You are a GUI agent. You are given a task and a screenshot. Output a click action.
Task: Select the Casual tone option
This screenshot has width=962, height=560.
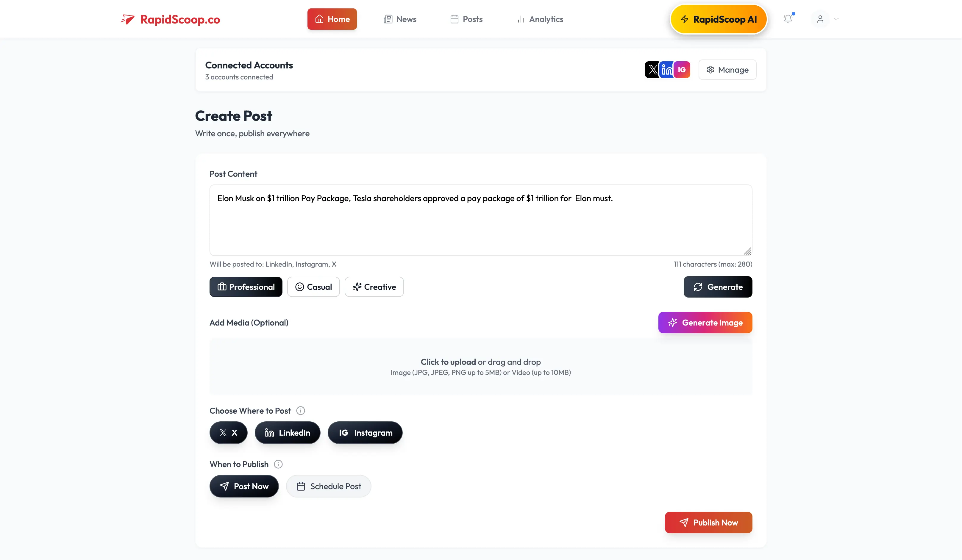[x=313, y=287]
